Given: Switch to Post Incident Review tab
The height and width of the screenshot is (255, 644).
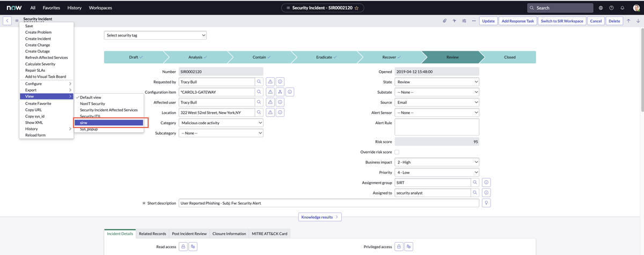Looking at the screenshot, I should pyautogui.click(x=189, y=234).
